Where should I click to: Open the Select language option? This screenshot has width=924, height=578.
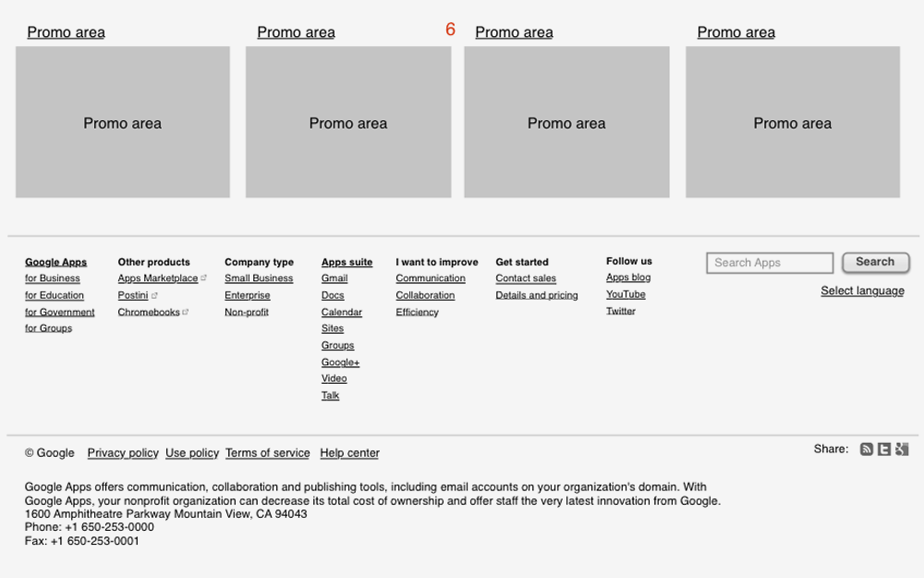click(x=862, y=290)
